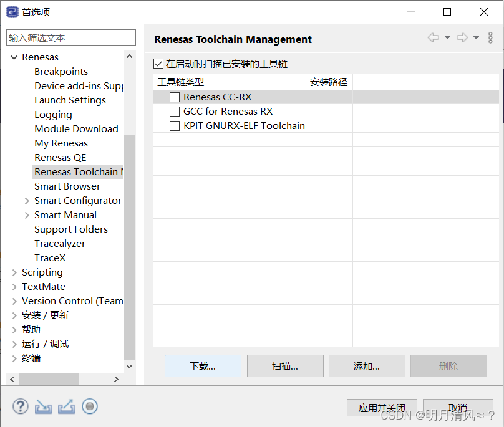Open the help question mark icon
Image resolution: width=504 pixels, height=427 pixels.
pos(21,406)
